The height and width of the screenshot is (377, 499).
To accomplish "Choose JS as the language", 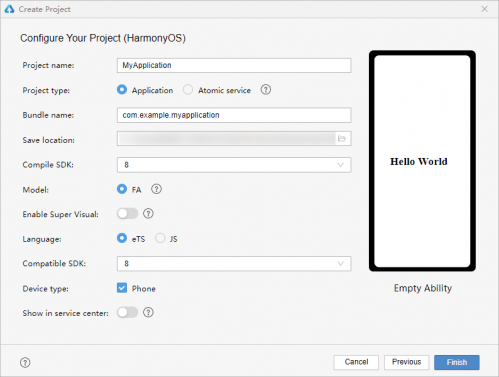I will (x=160, y=238).
